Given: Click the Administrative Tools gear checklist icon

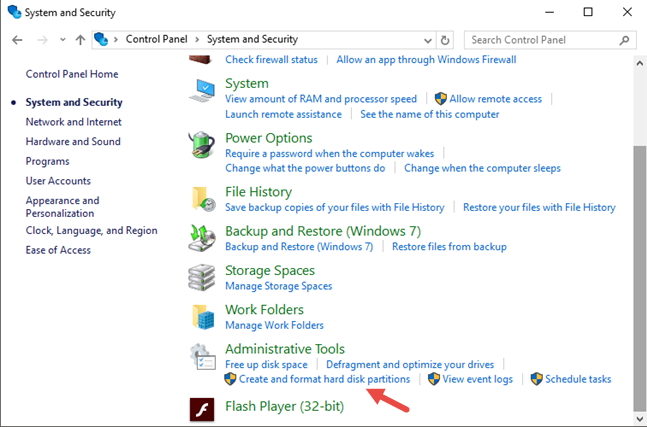Looking at the screenshot, I should pos(203,357).
